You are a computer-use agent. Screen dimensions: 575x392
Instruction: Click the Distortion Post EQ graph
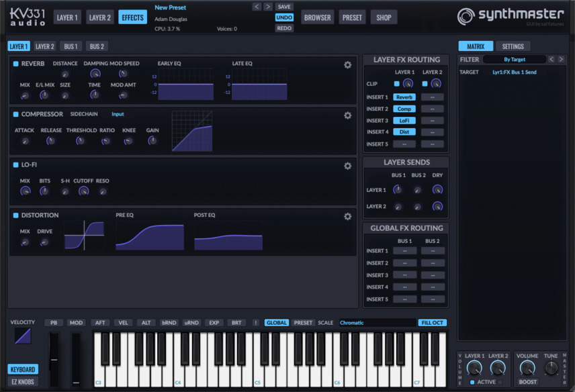tap(228, 235)
